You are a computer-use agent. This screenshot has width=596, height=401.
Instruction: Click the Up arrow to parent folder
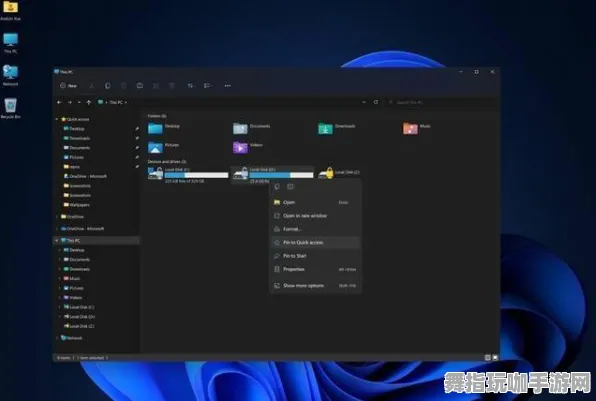tap(89, 102)
